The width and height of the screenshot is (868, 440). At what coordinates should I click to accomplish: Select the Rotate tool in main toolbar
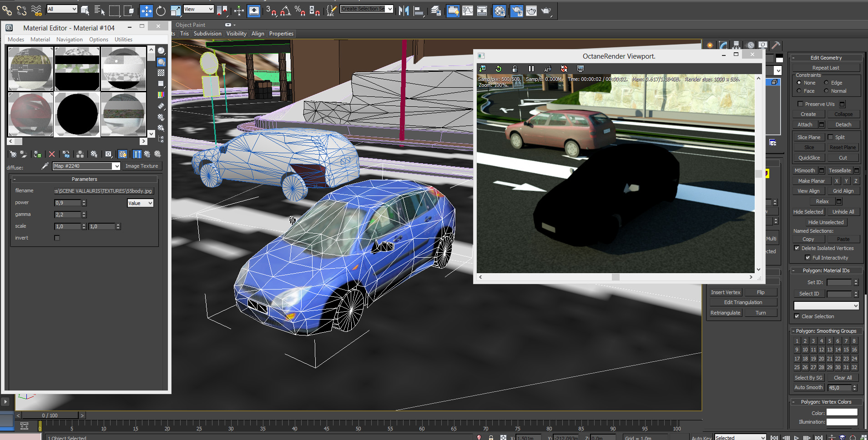coord(161,10)
